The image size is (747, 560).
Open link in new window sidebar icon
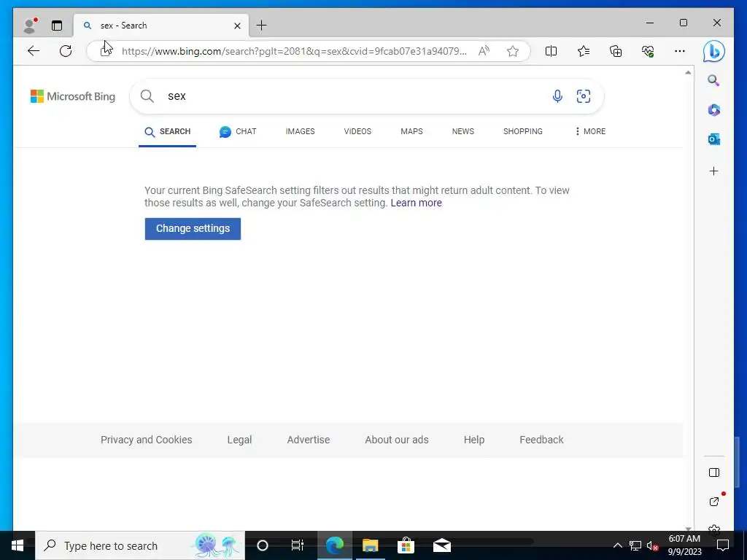(x=713, y=502)
